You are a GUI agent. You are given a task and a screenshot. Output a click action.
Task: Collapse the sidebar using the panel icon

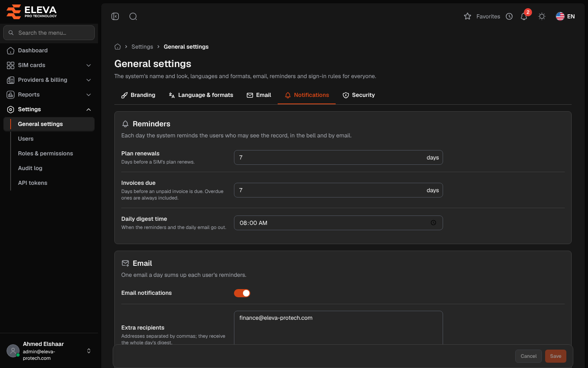(x=115, y=16)
